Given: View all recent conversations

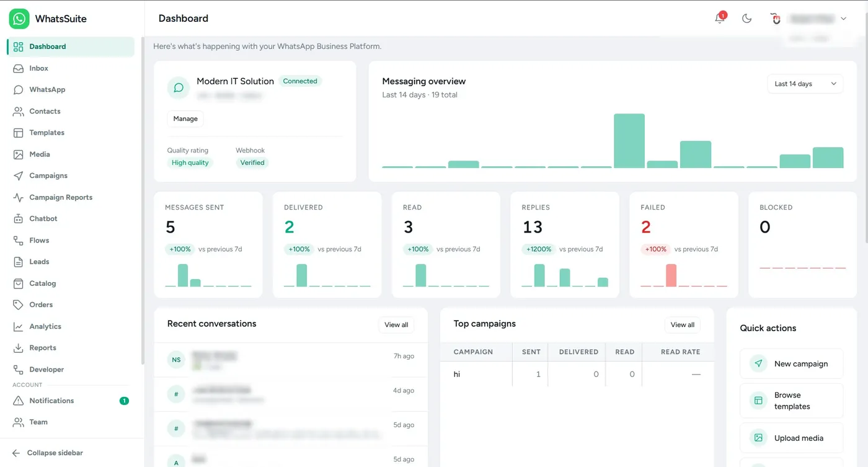Looking at the screenshot, I should (396, 325).
